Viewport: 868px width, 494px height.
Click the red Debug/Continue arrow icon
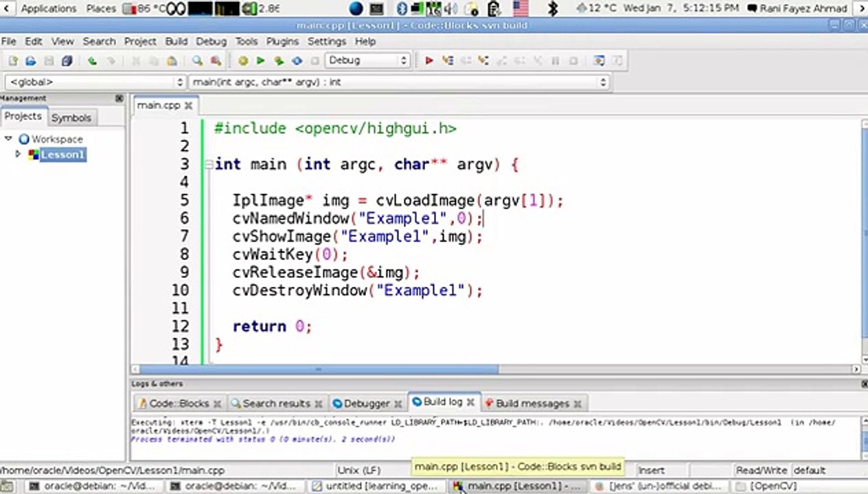(x=429, y=60)
